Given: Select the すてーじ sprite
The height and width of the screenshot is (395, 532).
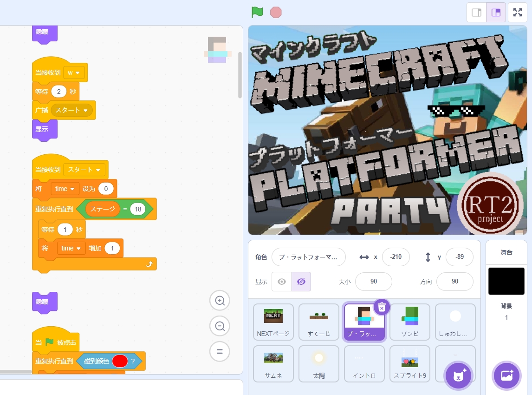Looking at the screenshot, I should pos(318,322).
